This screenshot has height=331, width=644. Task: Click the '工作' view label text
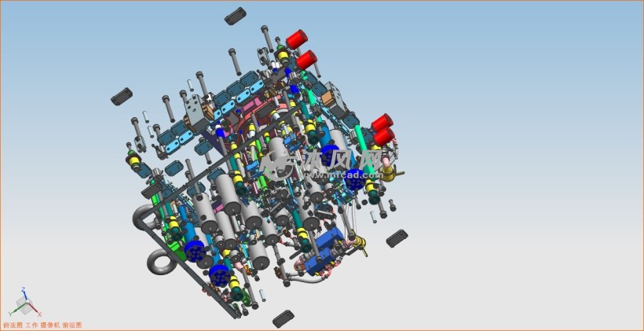tap(31, 325)
